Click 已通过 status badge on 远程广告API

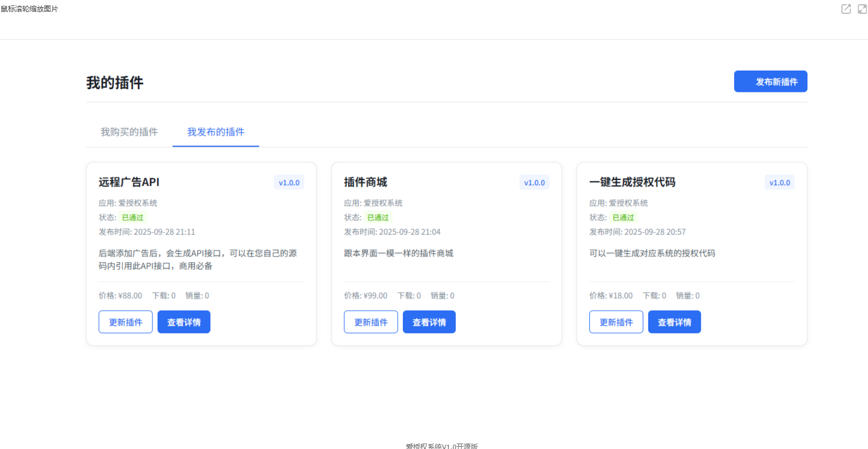click(x=132, y=218)
